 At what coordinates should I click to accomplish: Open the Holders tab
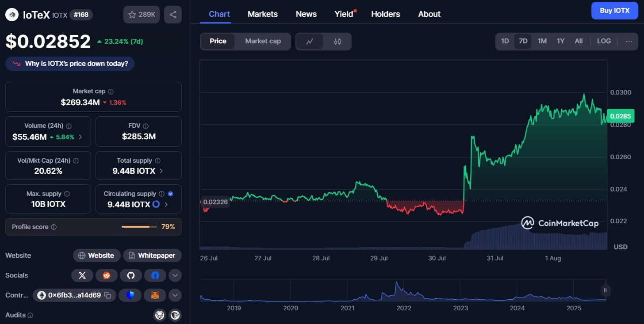pyautogui.click(x=386, y=14)
